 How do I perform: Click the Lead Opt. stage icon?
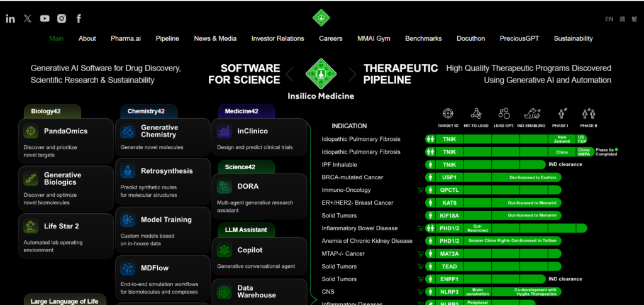(x=504, y=113)
